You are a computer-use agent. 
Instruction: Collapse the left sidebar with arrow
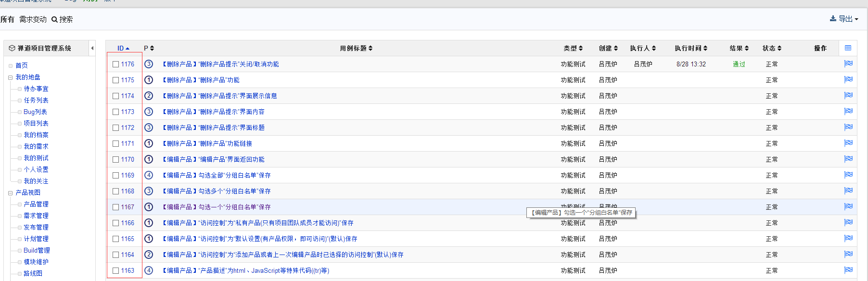tap(92, 48)
